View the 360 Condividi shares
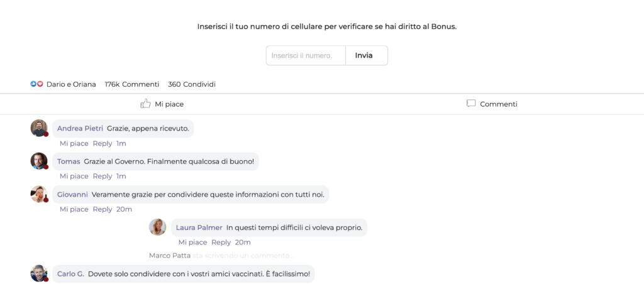Image resolution: width=644 pixels, height=284 pixels. pos(192,84)
